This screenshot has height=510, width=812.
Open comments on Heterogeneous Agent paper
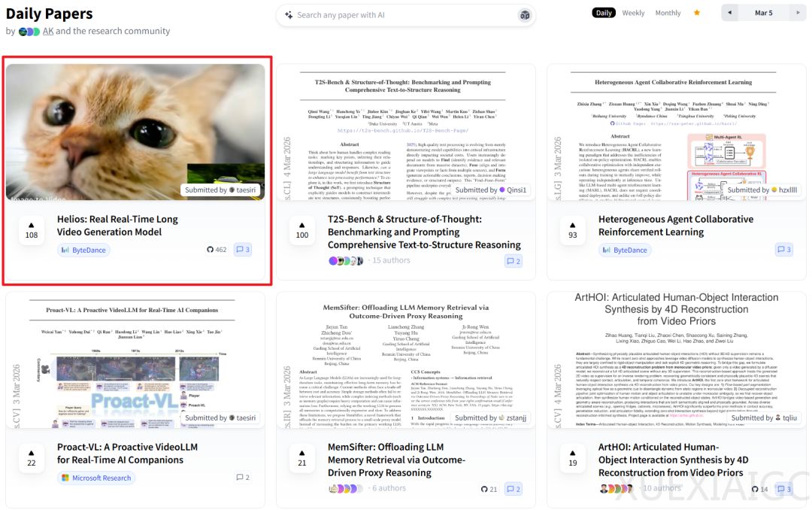click(783, 250)
